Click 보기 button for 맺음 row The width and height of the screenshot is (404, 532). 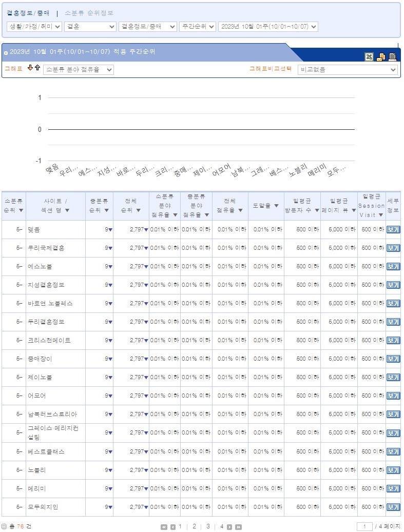pyautogui.click(x=393, y=230)
